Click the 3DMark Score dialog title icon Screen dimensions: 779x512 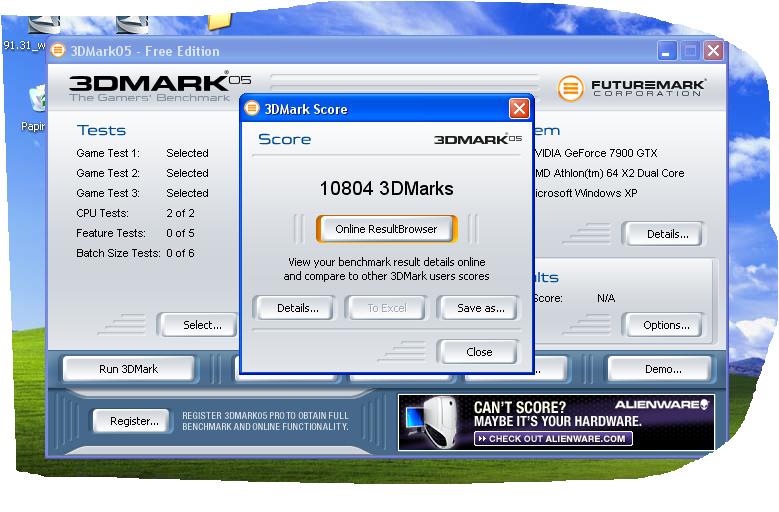[252, 108]
